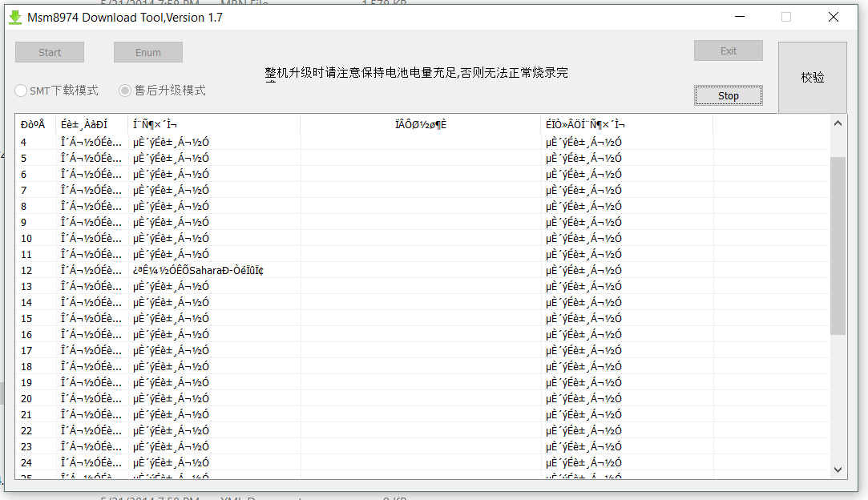Click the green download app icon in title bar
Viewport: 868px width, 500px height.
tap(15, 18)
